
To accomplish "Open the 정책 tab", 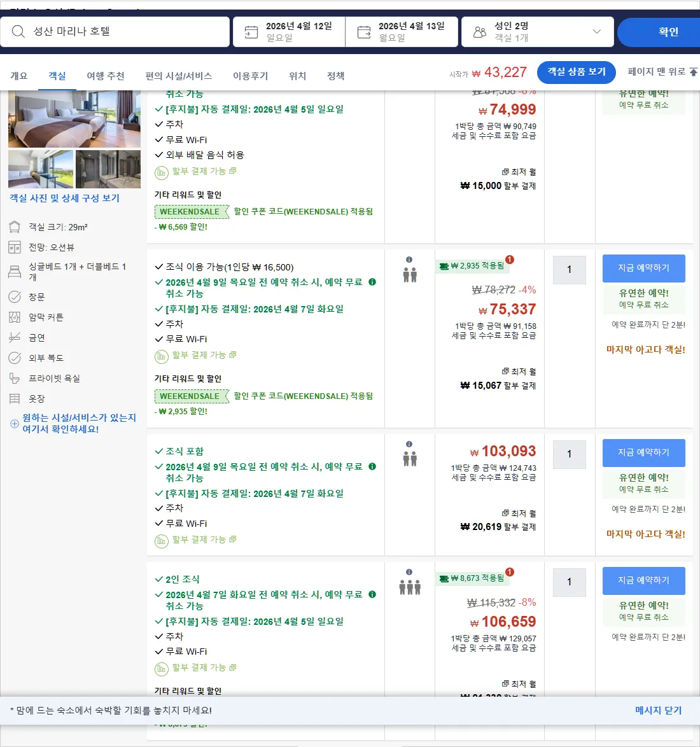I will pos(335,76).
